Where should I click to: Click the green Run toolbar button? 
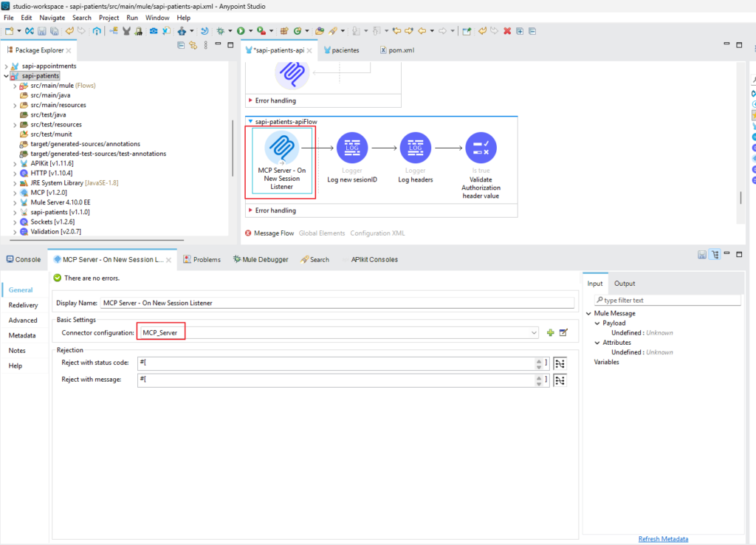pos(241,31)
